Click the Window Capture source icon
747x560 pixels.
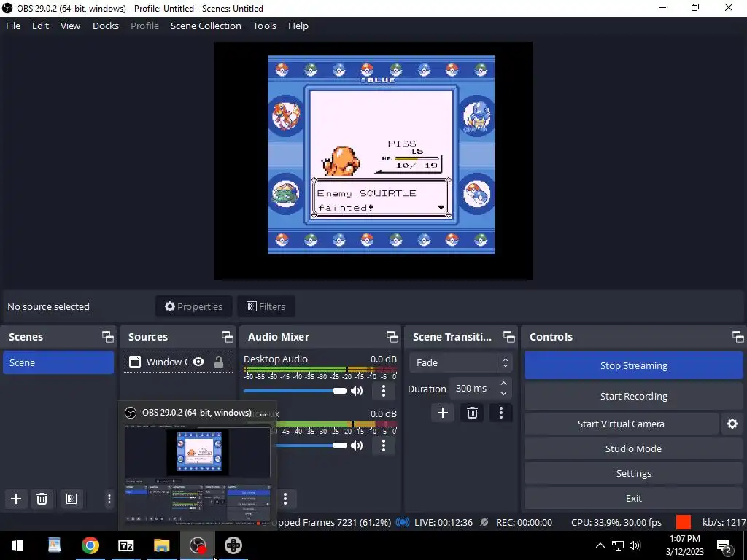click(135, 362)
